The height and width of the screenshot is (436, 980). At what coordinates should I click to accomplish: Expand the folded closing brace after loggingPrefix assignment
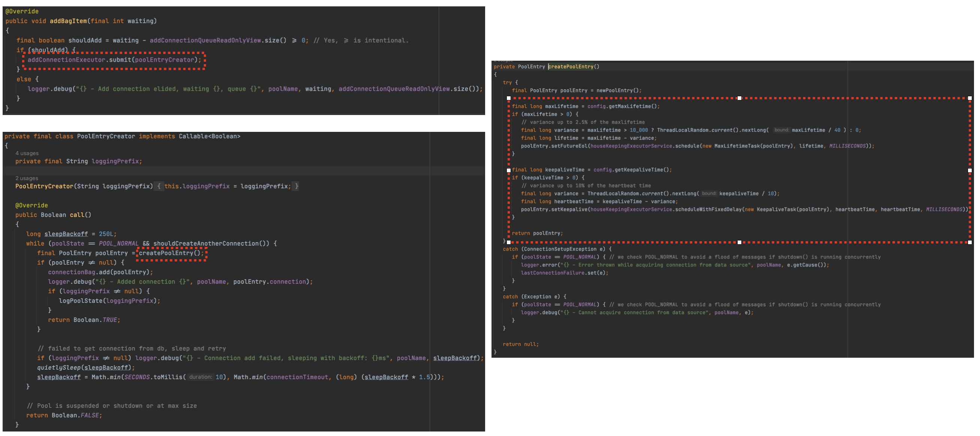coord(296,187)
